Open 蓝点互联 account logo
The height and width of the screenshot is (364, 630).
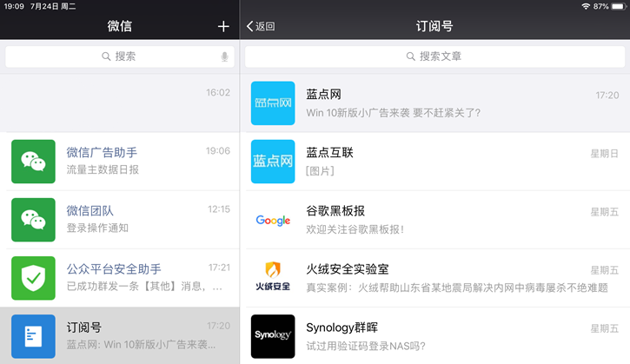tap(273, 162)
